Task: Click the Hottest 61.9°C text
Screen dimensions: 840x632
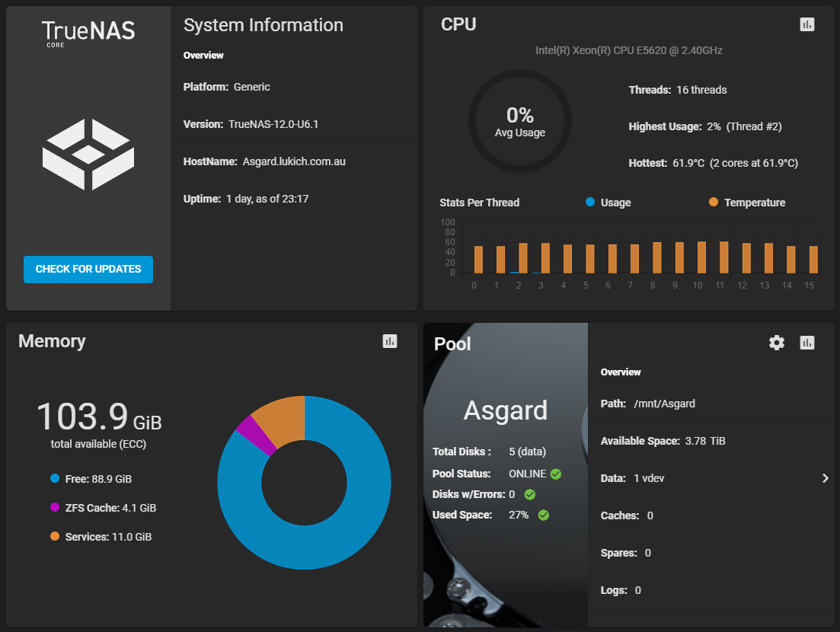Action: (713, 163)
